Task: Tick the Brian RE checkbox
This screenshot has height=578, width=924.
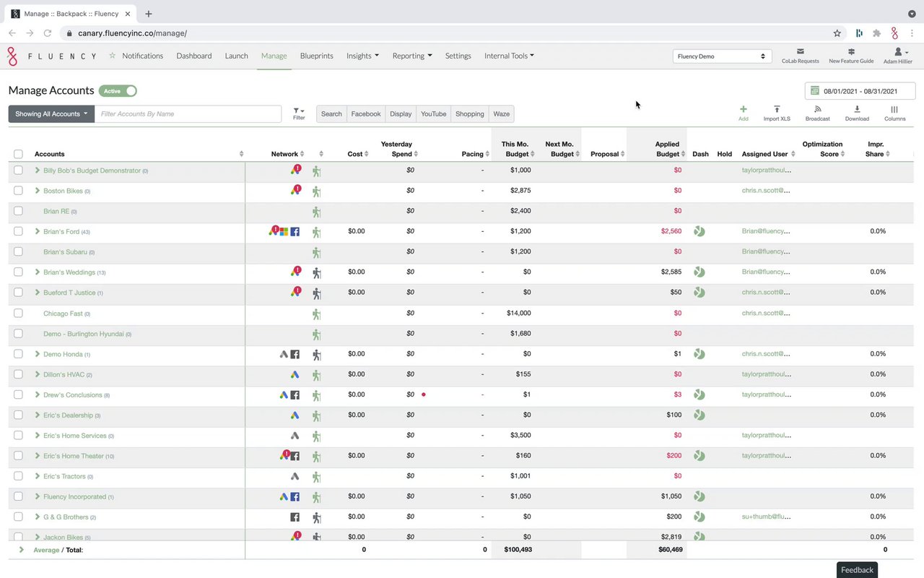Action: pos(18,211)
